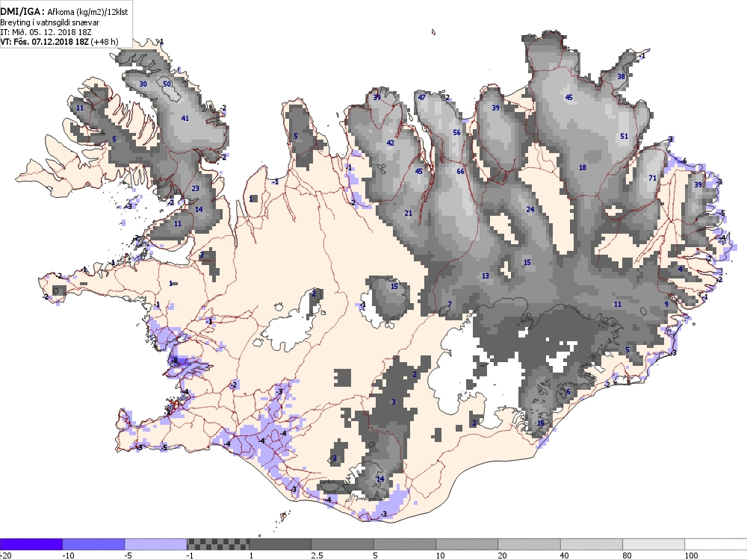Click the 'IT: Mið. 05. 12. 2018 18Z' line

[x=46, y=32]
